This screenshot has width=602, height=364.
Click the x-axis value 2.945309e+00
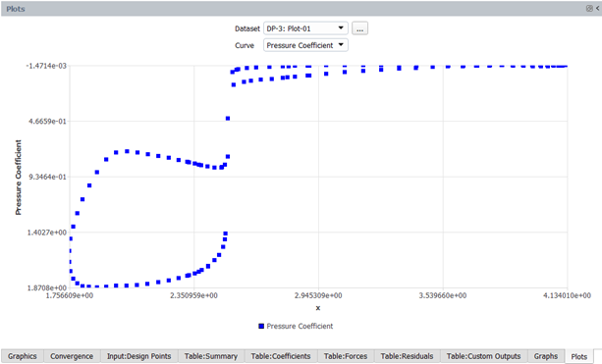point(318,295)
